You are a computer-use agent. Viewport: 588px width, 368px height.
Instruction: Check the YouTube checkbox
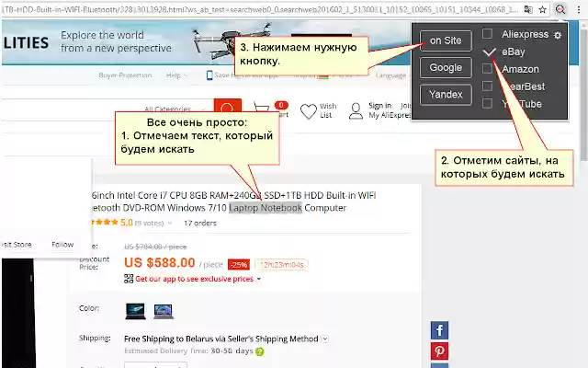tap(487, 103)
